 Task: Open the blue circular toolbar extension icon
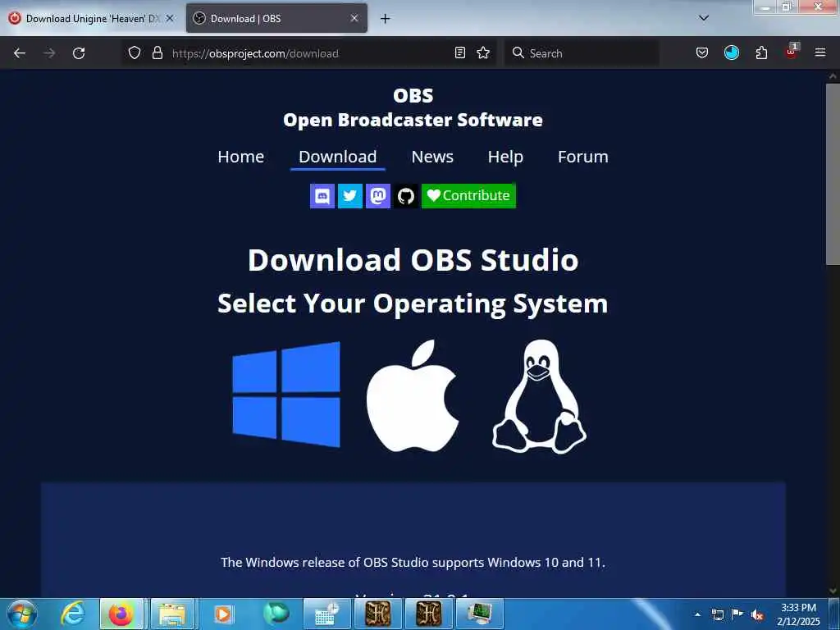click(x=732, y=52)
